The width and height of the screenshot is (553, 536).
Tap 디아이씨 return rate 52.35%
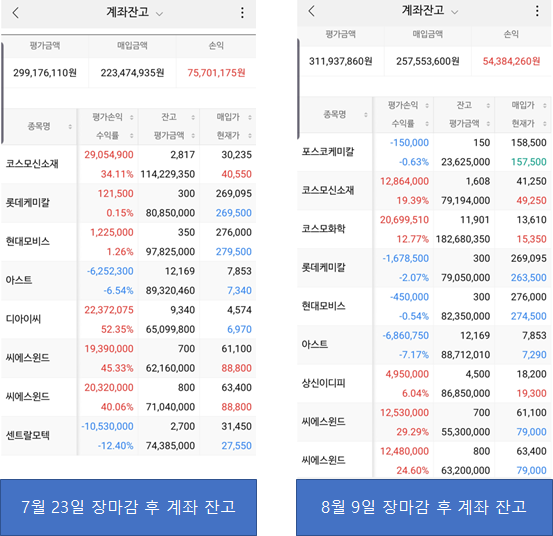(x=117, y=329)
